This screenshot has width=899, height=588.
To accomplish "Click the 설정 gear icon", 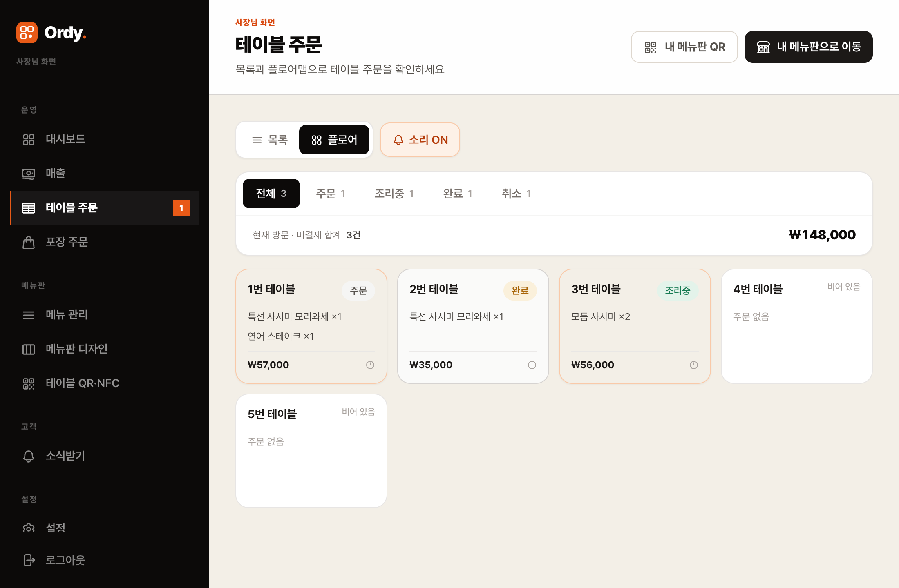I will (29, 528).
